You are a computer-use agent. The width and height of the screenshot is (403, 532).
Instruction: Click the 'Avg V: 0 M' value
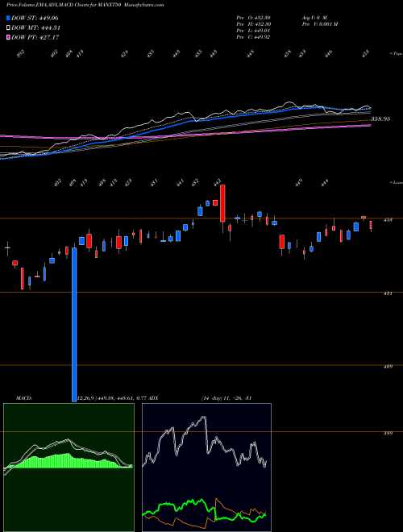pyautogui.click(x=314, y=17)
